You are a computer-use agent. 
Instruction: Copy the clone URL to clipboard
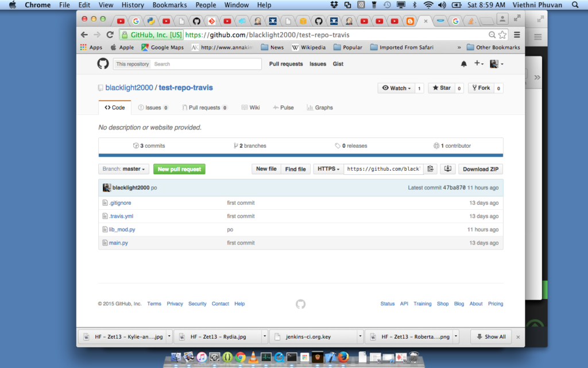point(431,169)
